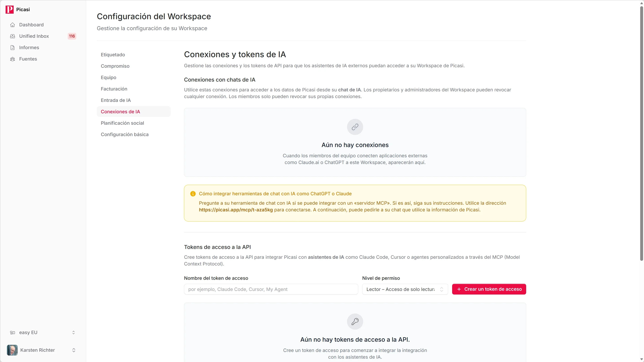Click 'Aún no hay tokens de acceso a la API.'
Image resolution: width=644 pixels, height=362 pixels.
click(355, 339)
